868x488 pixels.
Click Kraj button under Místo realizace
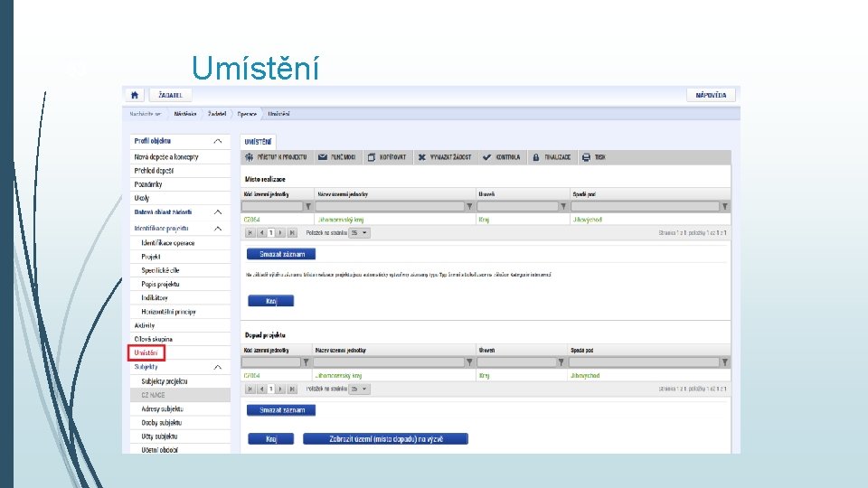point(270,301)
